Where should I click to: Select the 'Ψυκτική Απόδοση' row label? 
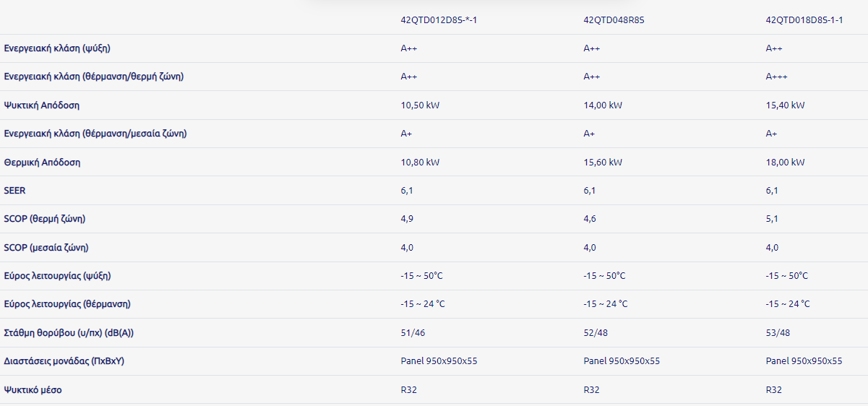(42, 105)
